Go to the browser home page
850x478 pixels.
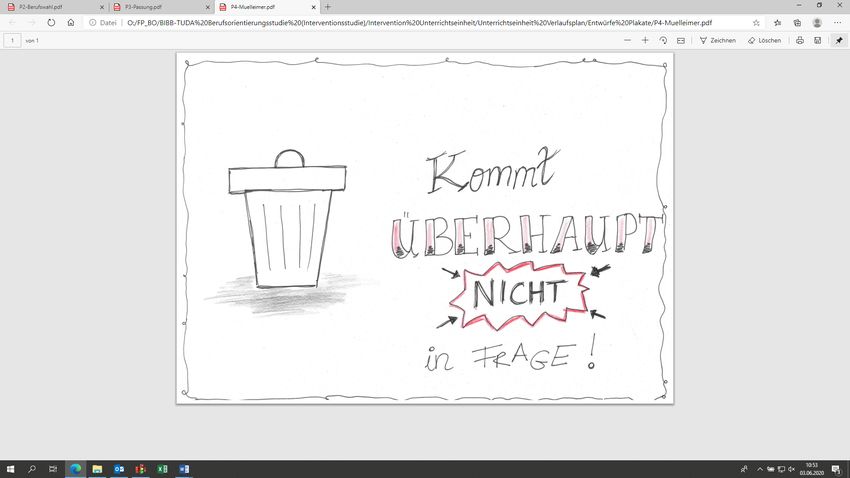point(71,21)
